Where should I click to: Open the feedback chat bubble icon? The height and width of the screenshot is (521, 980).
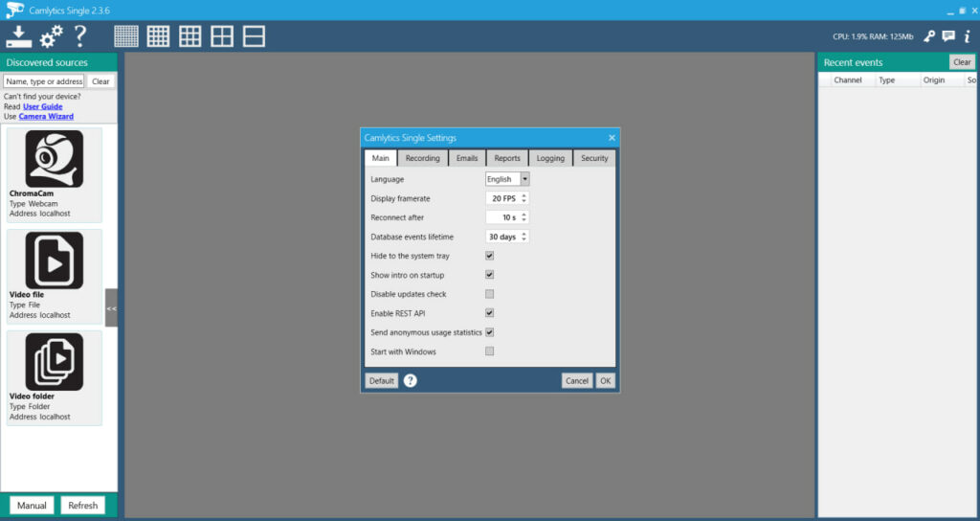(948, 36)
